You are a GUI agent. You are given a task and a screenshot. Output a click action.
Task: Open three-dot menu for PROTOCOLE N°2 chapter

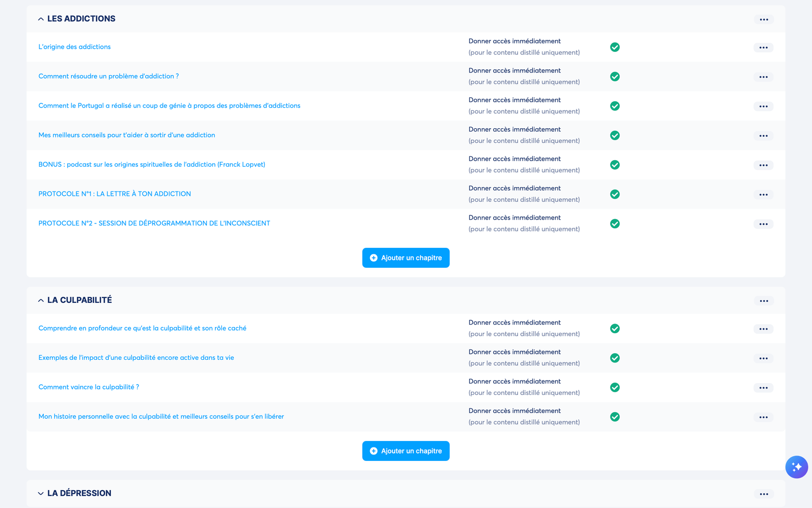coord(763,224)
